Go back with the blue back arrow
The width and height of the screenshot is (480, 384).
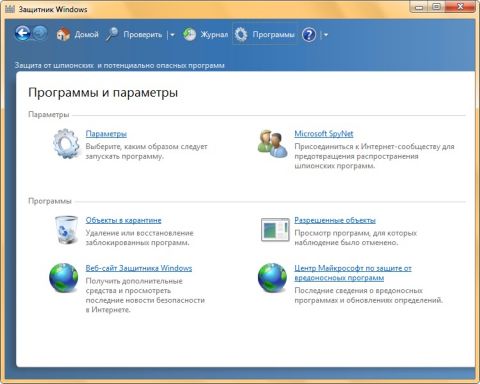tap(22, 34)
